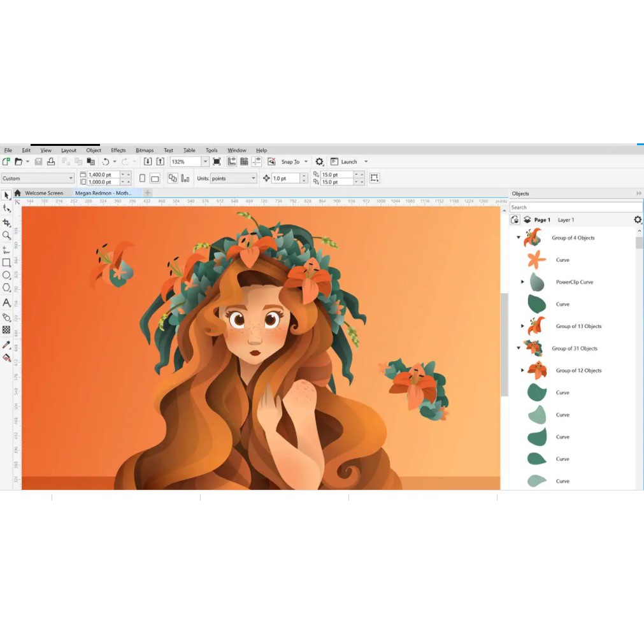This screenshot has height=644, width=644.
Task: Click inside the Objects search field
Action: point(576,207)
